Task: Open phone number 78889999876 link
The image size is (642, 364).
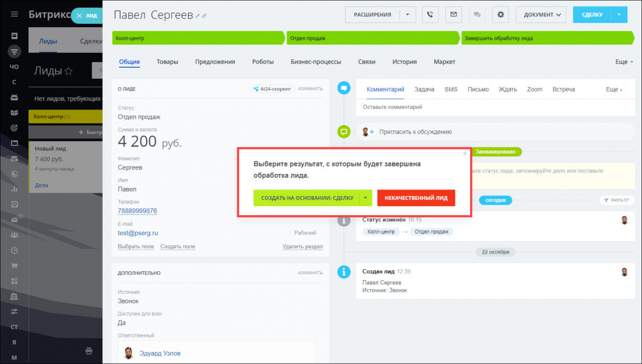Action: tap(137, 211)
